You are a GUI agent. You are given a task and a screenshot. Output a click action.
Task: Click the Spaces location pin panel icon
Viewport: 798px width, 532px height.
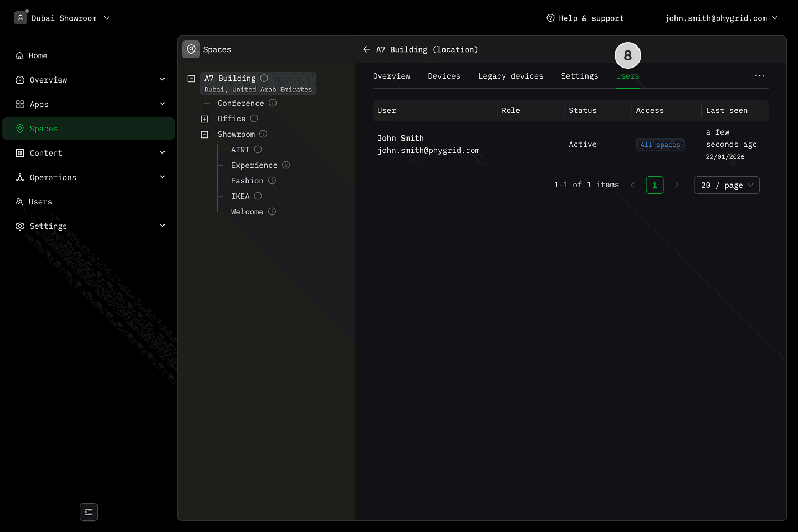pos(191,49)
